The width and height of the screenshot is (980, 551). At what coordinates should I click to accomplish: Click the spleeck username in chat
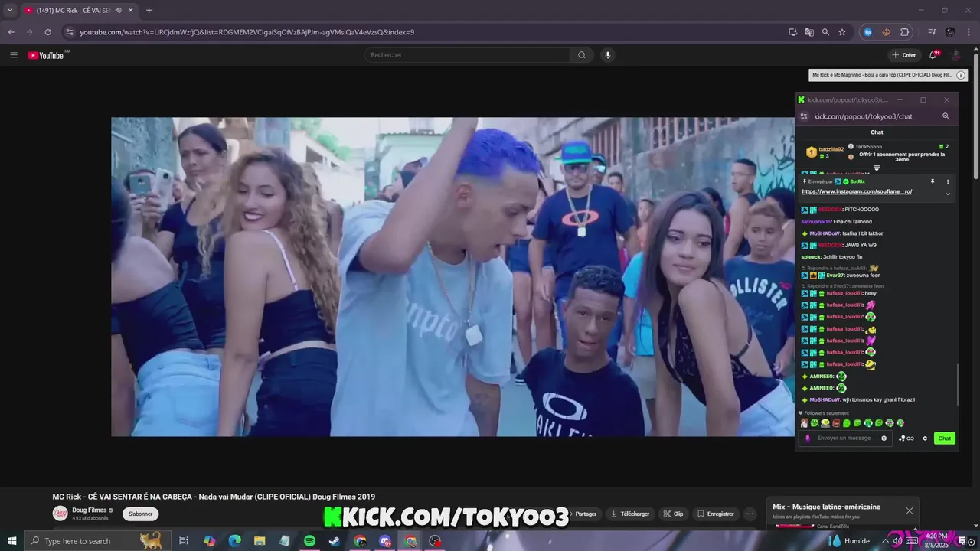[811, 257]
